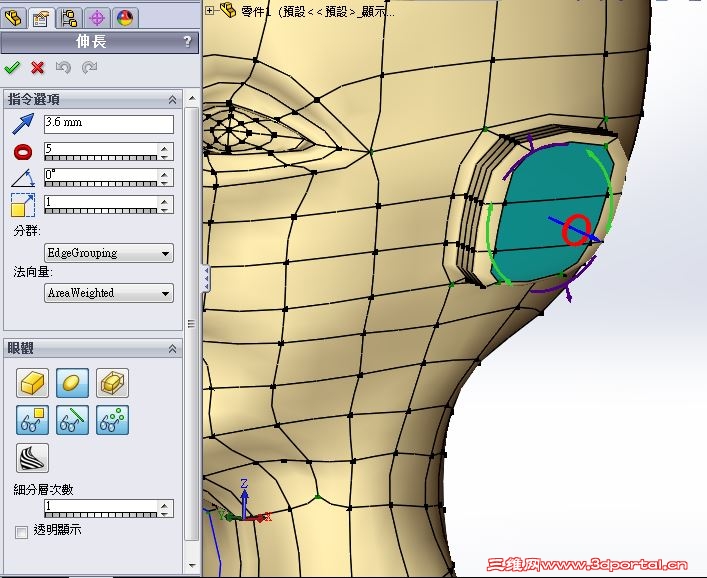Adjust the angle slider bar
Viewport: 707px width, 578px height.
pyautogui.click(x=101, y=184)
